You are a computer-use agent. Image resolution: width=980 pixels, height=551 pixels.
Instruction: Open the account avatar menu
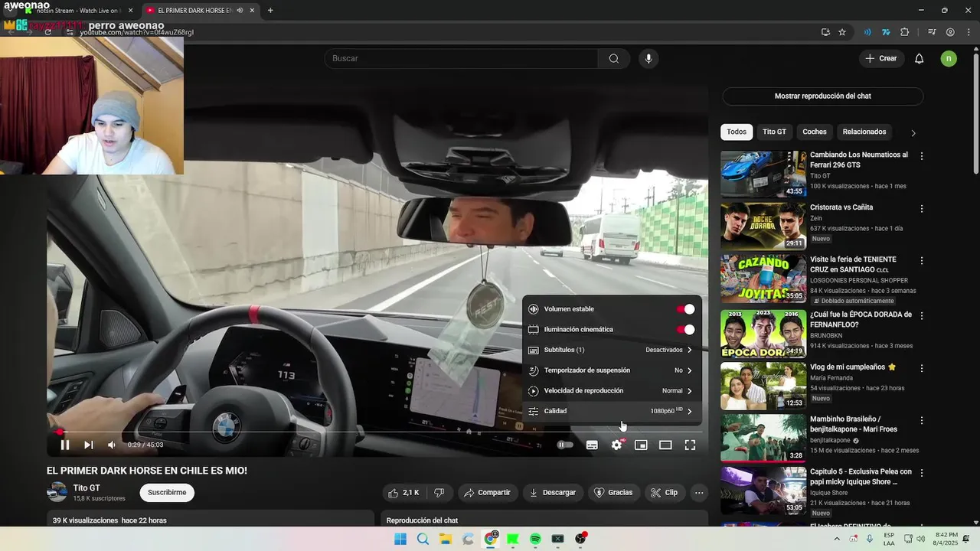pos(949,58)
